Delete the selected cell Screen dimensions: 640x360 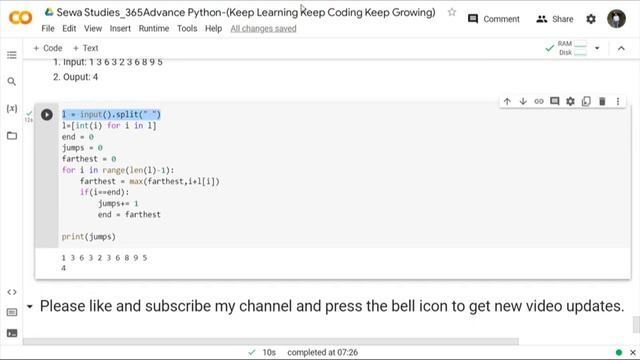(602, 101)
